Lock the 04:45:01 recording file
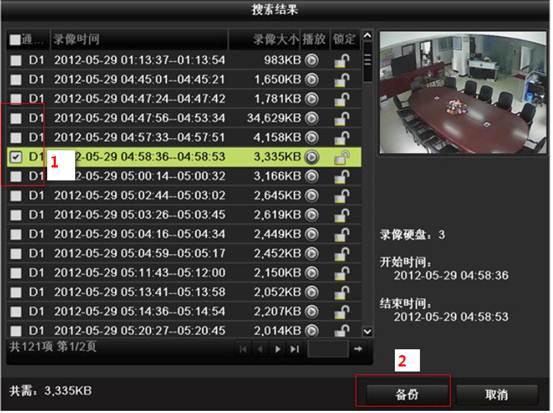553x413 pixels. [343, 80]
